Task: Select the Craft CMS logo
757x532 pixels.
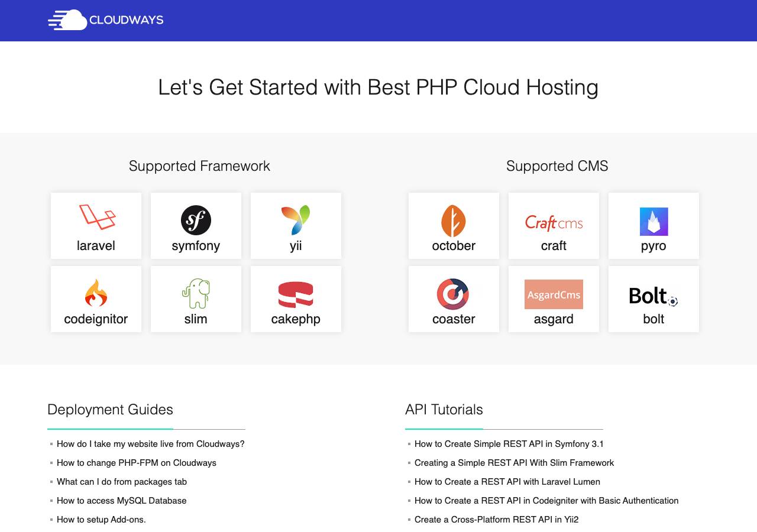Action: click(554, 222)
